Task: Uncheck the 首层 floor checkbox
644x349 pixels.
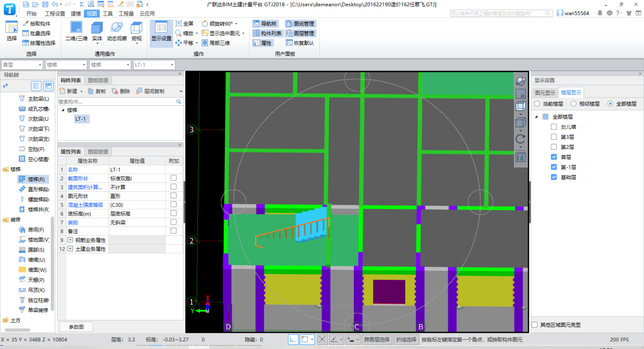Action: 554,157
